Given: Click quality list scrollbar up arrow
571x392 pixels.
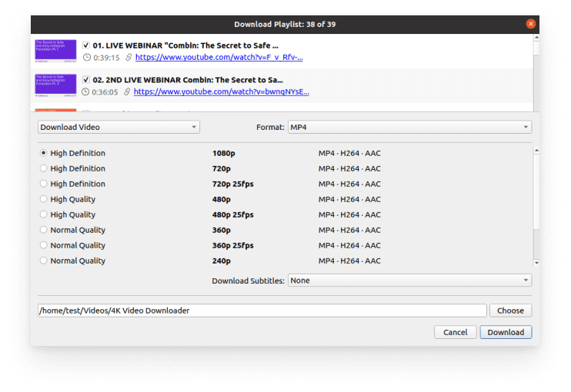Looking at the screenshot, I should coord(536,150).
